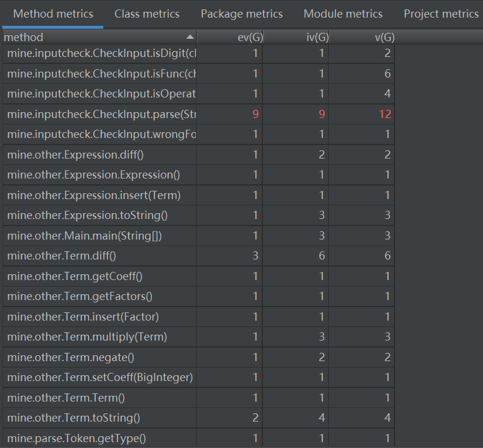Select the Expression.diff() row
This screenshot has width=483, height=448.
(198, 154)
